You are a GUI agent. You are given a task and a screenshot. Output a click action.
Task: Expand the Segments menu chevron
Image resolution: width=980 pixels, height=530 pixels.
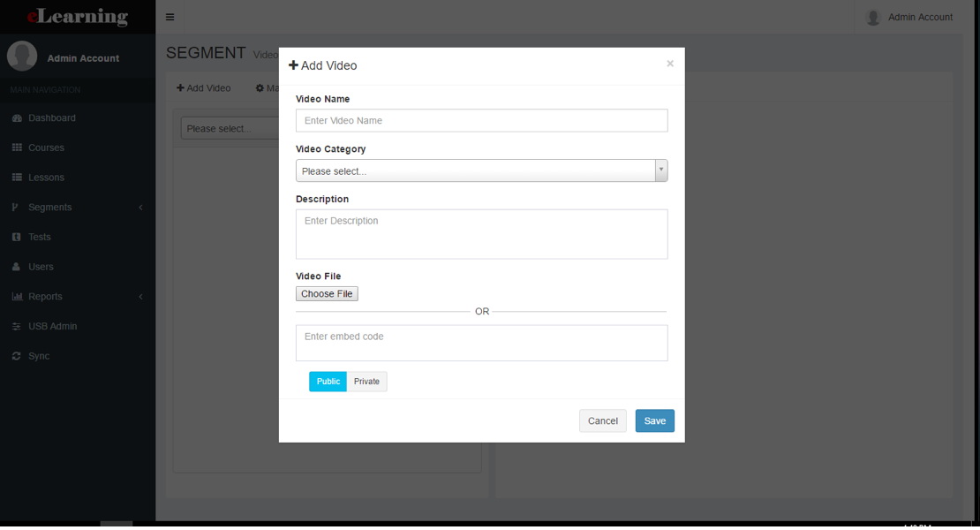[140, 207]
